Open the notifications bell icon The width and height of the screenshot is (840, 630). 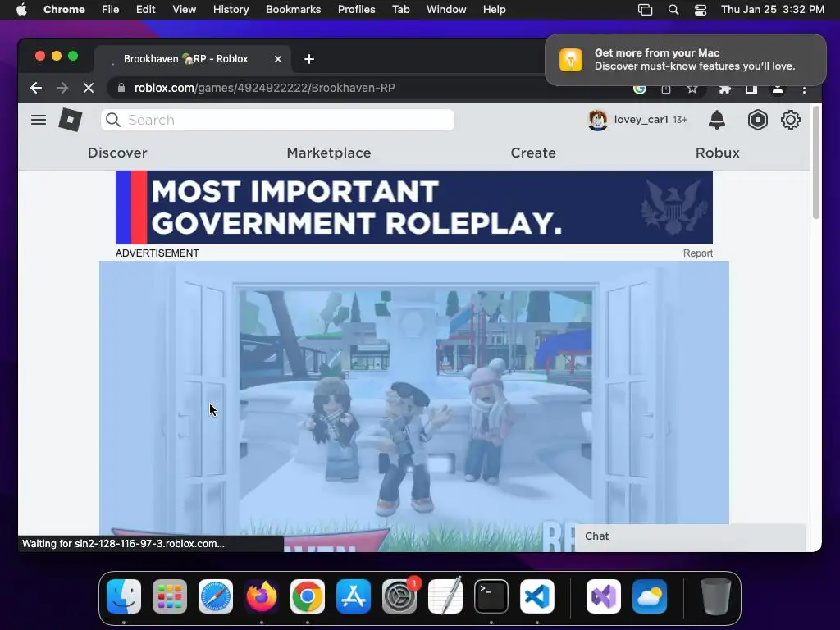click(x=717, y=120)
